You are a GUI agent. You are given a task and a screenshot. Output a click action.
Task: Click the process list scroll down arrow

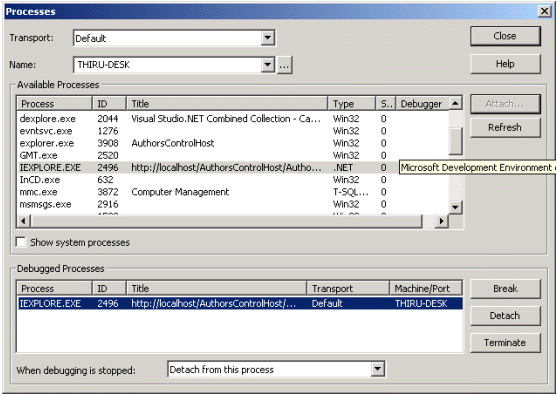tap(455, 207)
